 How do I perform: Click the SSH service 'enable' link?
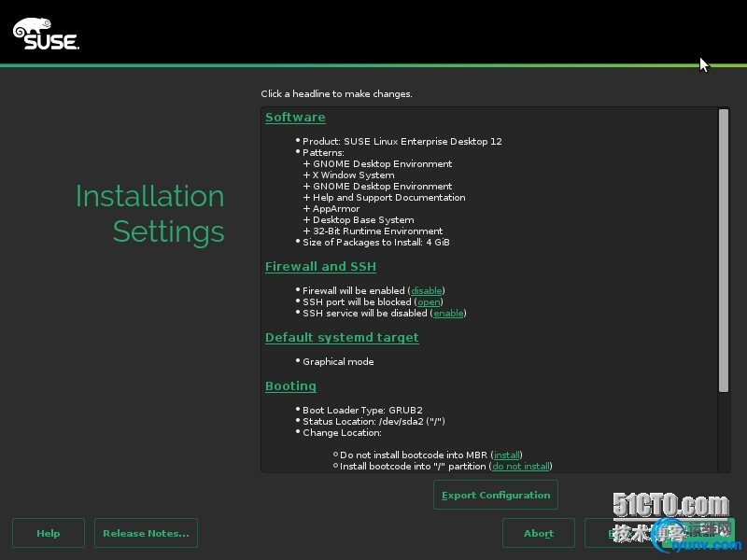448,314
